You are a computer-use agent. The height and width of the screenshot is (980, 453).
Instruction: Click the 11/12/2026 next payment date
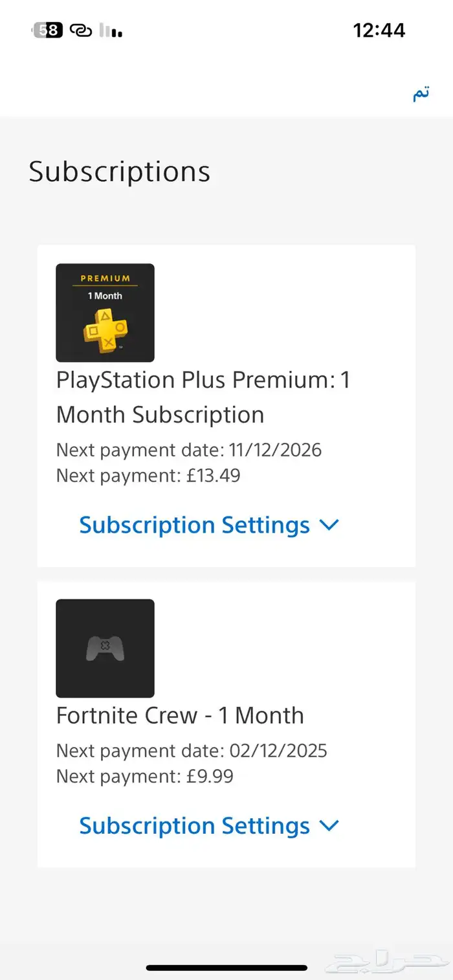(275, 450)
